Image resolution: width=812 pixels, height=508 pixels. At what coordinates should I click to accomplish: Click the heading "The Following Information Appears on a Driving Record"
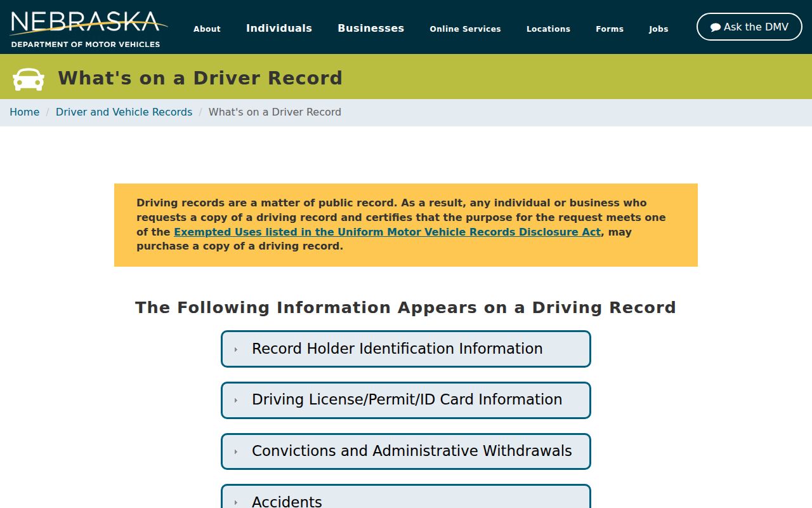[405, 307]
